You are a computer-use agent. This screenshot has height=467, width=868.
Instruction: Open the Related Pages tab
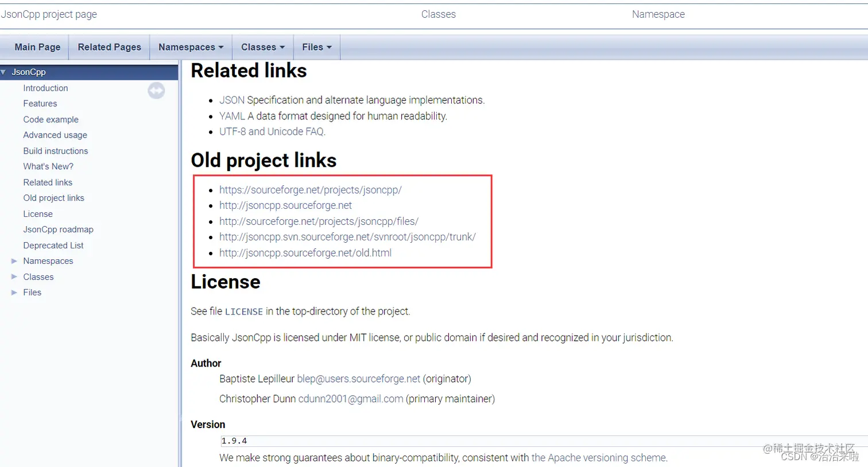click(109, 47)
